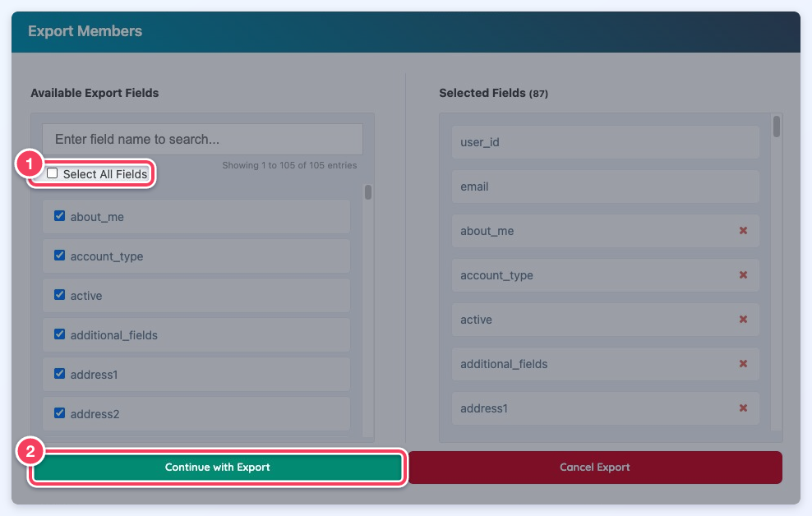Screen dimensions: 812x516
Task: Click active label in Selected Fields
Action: point(477,320)
